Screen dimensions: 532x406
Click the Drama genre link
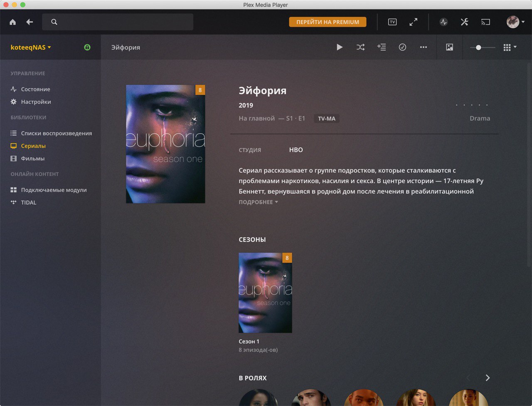tap(480, 118)
